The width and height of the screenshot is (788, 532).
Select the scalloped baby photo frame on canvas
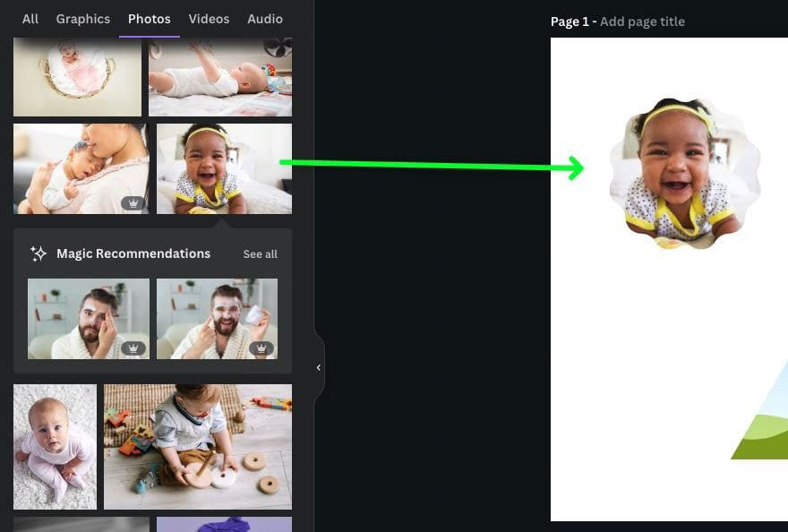[x=684, y=173]
